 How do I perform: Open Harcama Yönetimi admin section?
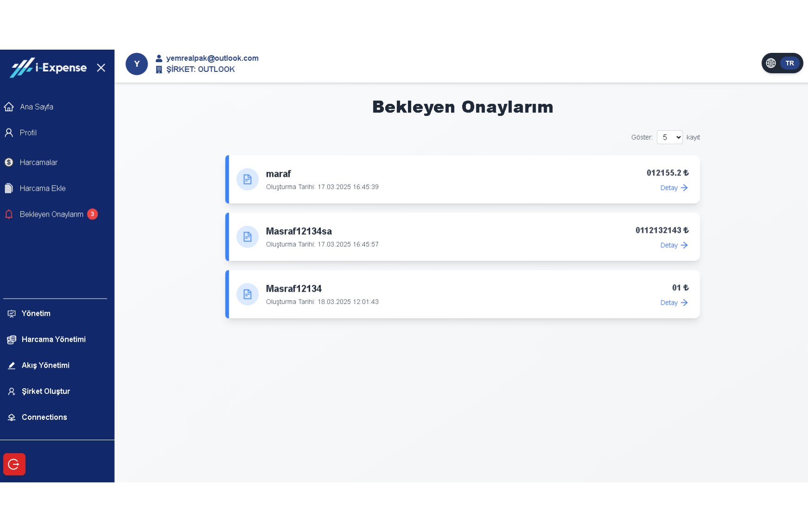coord(53,340)
